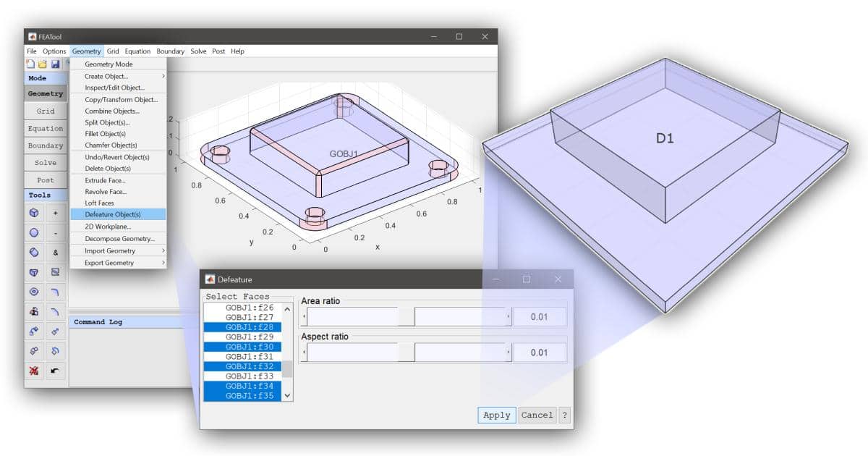Viewport: 868px width, 456px height.
Task: Click the face list scroll-down arrow
Action: pos(287,395)
